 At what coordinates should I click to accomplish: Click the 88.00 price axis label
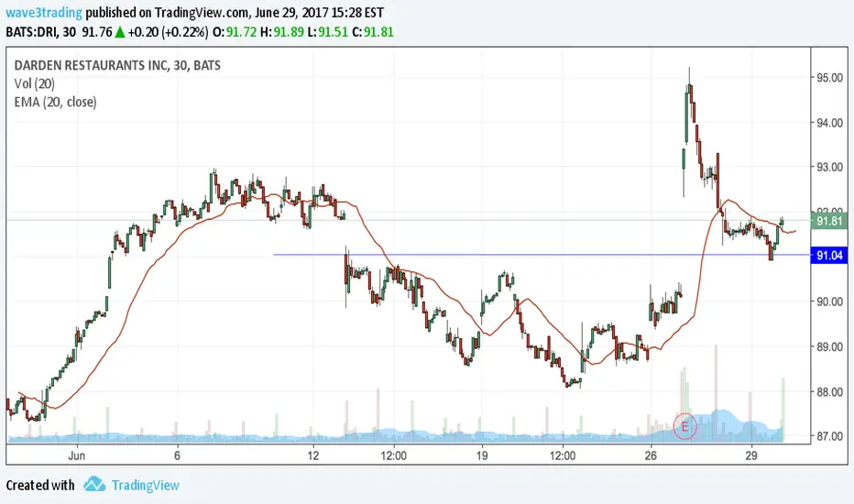point(829,392)
